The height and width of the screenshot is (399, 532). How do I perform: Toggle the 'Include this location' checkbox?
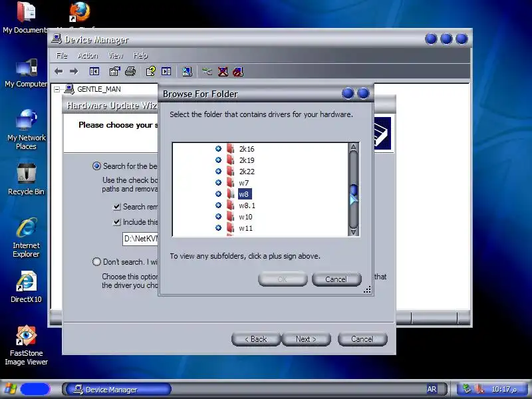click(117, 222)
